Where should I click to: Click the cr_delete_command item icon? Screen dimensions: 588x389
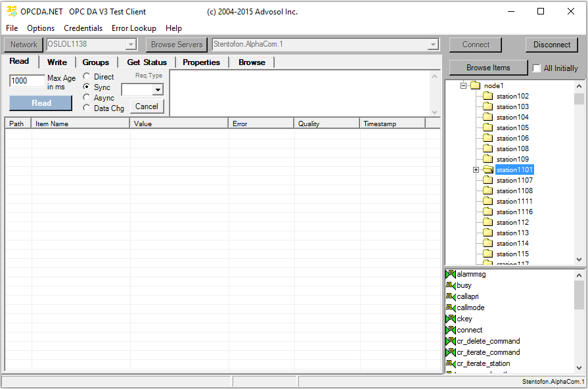click(450, 341)
